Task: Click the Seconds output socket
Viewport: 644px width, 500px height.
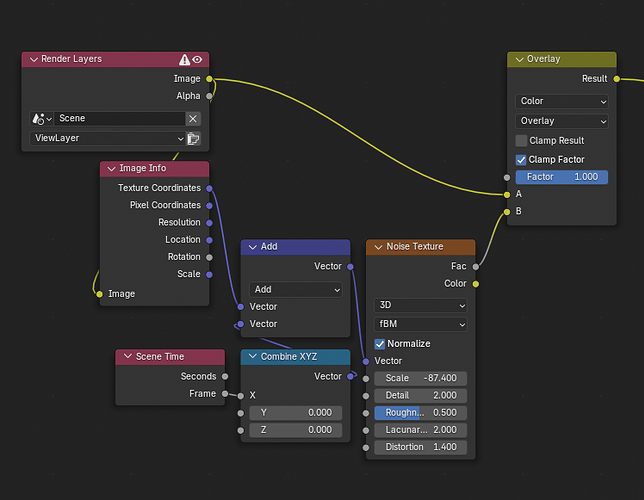Action: pyautogui.click(x=225, y=376)
